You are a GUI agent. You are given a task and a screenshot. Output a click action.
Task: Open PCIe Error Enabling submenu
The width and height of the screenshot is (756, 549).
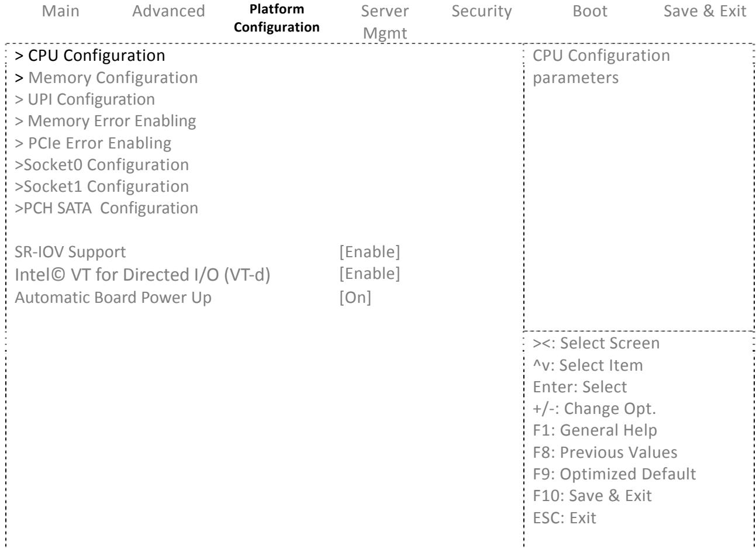tap(93, 143)
